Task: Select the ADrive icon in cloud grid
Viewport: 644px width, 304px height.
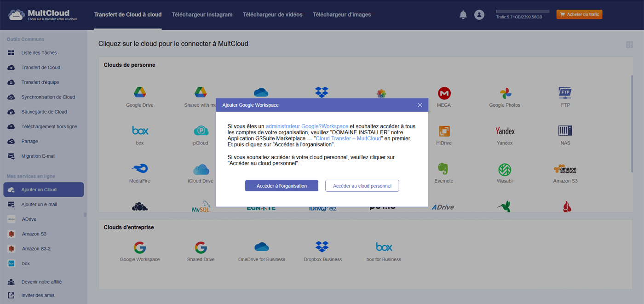Action: click(x=443, y=207)
